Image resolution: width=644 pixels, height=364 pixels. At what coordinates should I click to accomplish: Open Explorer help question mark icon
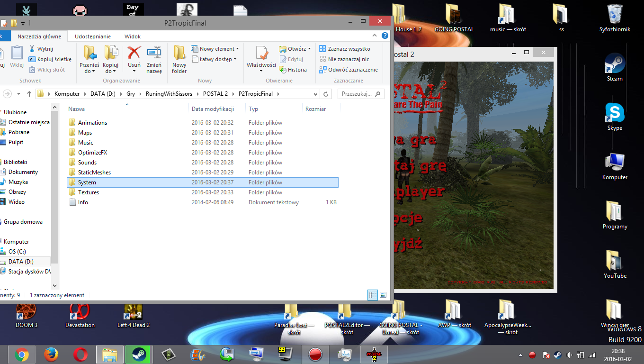[x=385, y=36]
